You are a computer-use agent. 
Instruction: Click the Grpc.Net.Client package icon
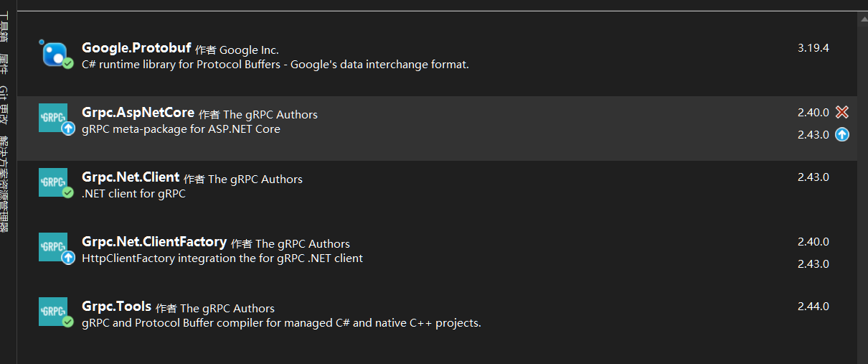[53, 182]
